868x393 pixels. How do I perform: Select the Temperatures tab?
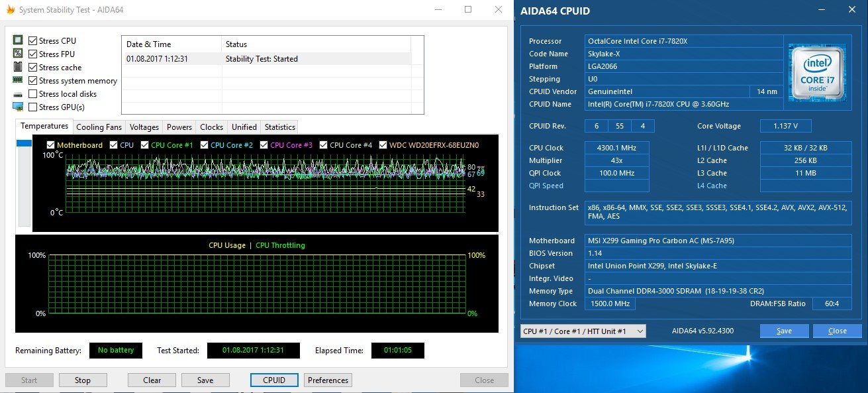(44, 126)
